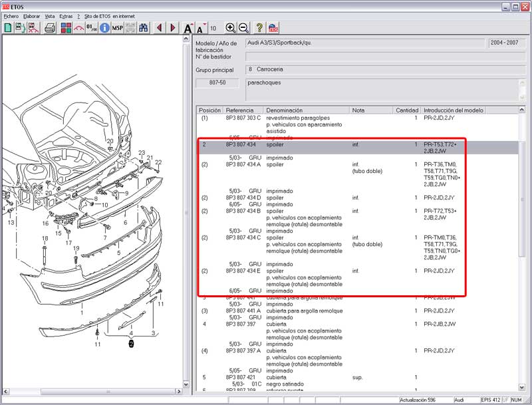Open the ? help menu
Image resolution: width=532 pixels, height=405 pixels.
(x=78, y=16)
